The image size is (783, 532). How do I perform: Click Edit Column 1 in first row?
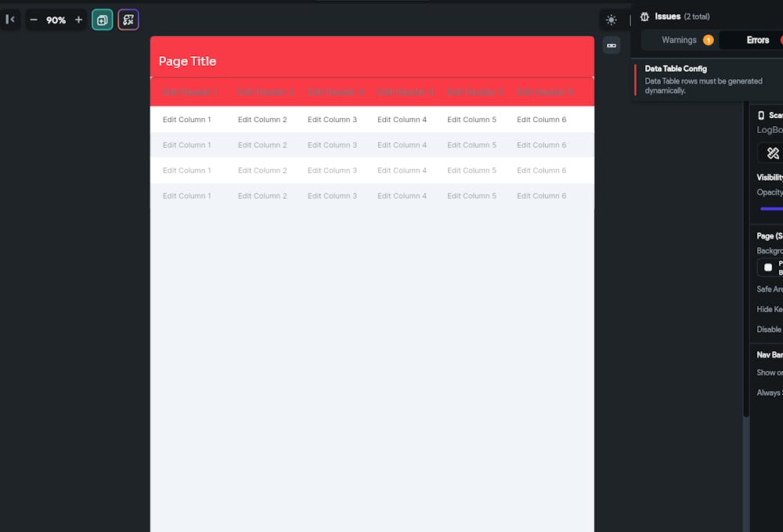point(187,120)
